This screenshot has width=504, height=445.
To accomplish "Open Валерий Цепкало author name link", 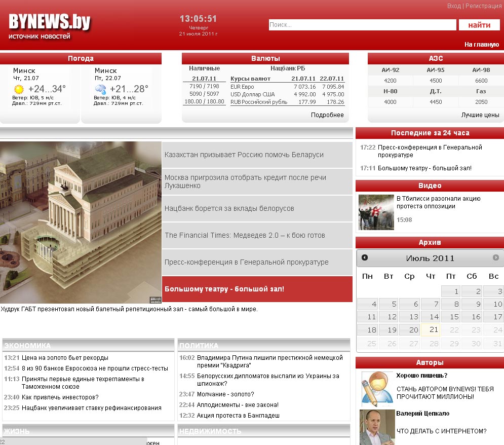I will point(422,413).
